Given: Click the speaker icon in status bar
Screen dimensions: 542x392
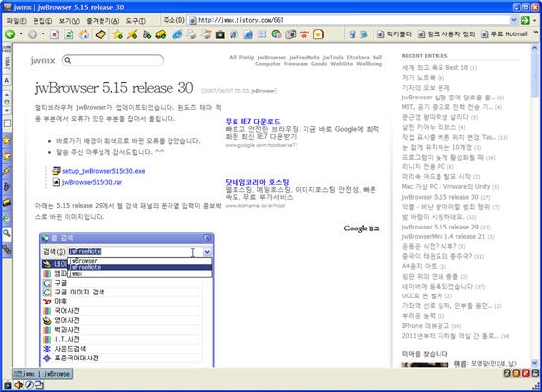Looking at the screenshot, I should [18, 385].
